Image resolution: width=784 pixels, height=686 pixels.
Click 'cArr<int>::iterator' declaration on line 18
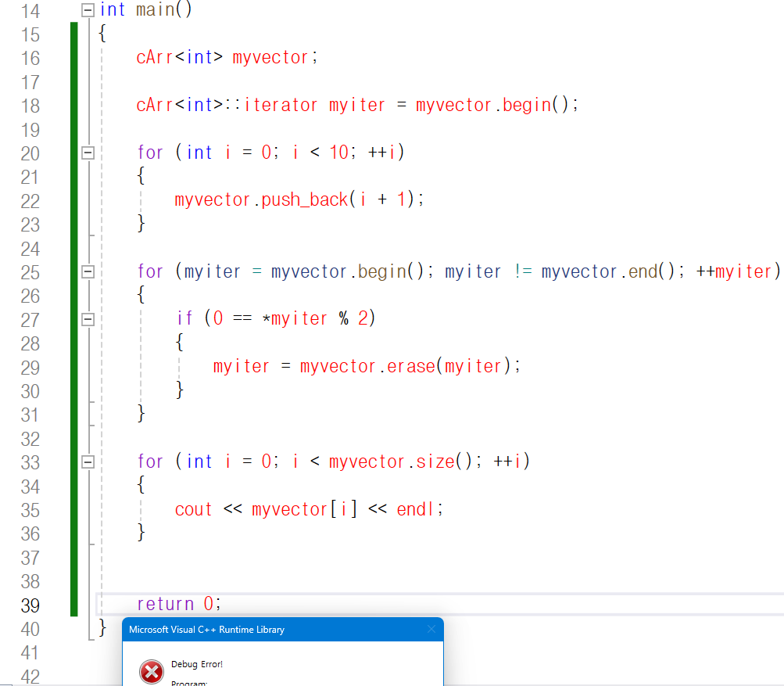pos(227,105)
